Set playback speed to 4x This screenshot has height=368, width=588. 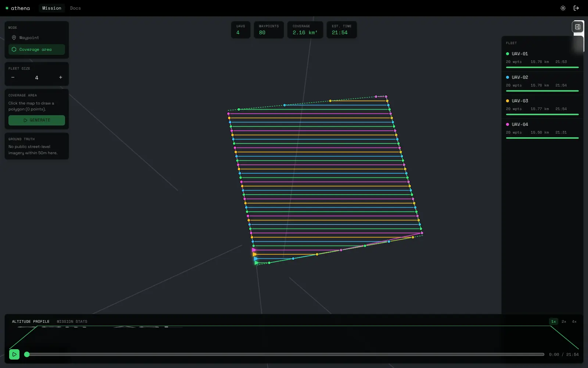[574, 322]
